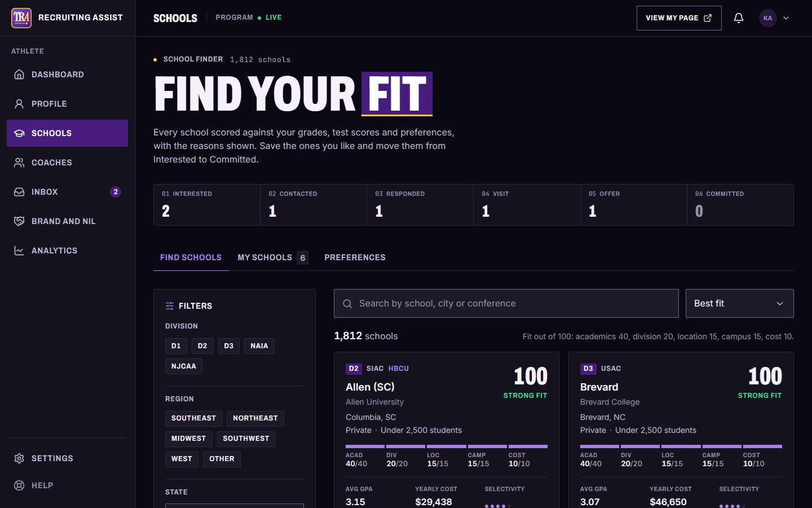Viewport: 812px width, 508px height.
Task: Toggle the Midwest region filter
Action: click(188, 439)
